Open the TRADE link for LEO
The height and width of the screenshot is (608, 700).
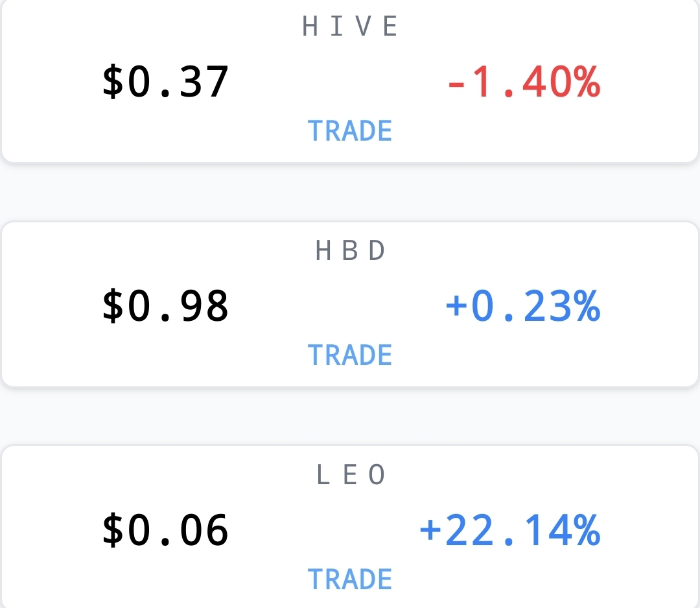[x=350, y=579]
